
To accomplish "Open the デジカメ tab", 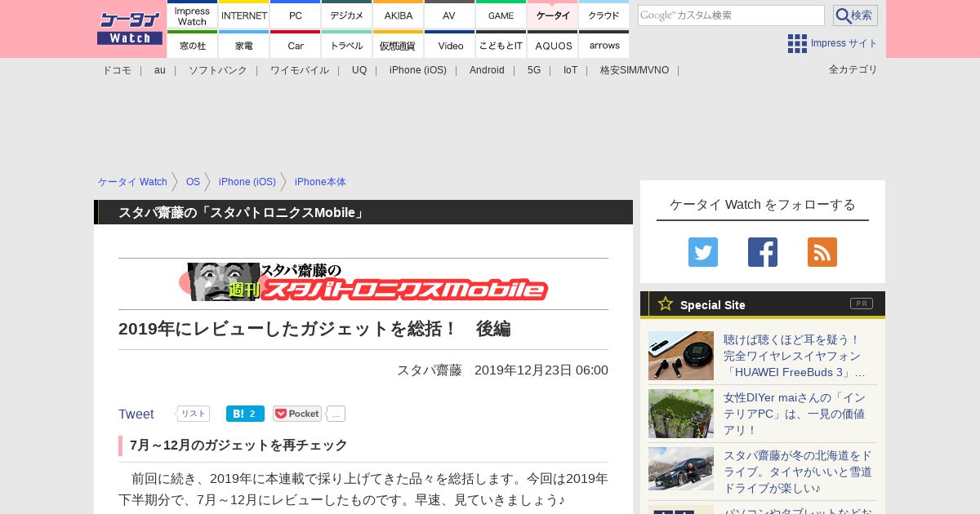I will point(347,15).
